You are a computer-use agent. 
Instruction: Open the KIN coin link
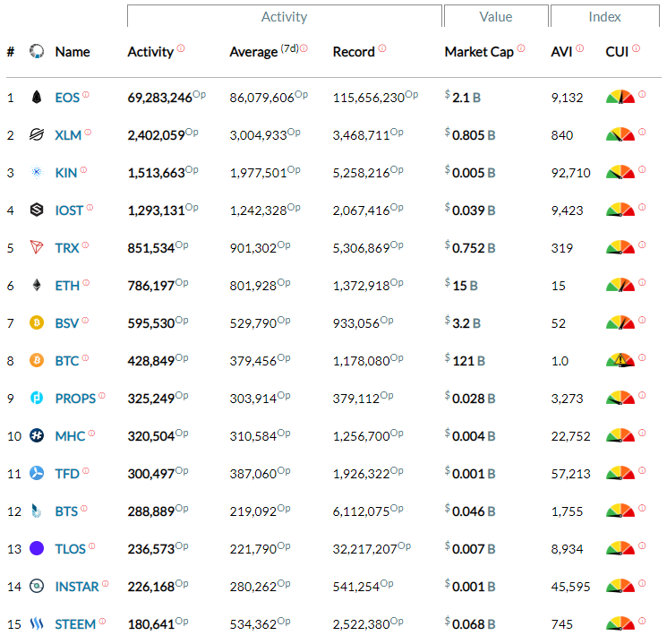point(66,173)
